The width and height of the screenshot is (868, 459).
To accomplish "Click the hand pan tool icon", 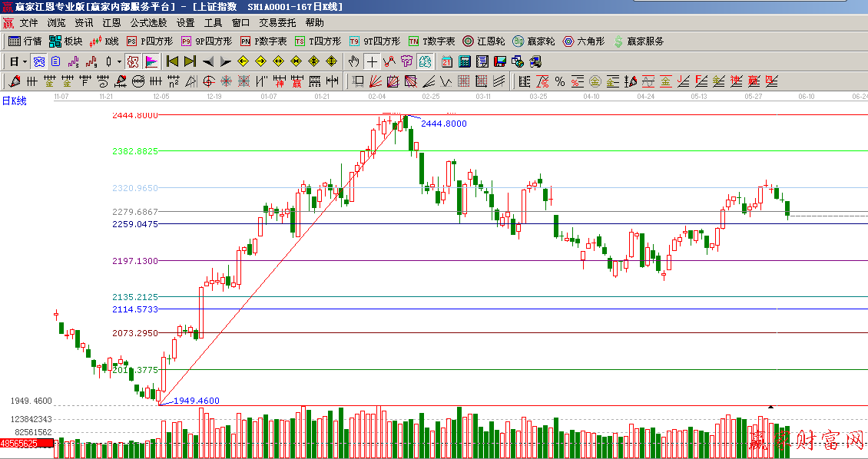I will click(x=354, y=61).
